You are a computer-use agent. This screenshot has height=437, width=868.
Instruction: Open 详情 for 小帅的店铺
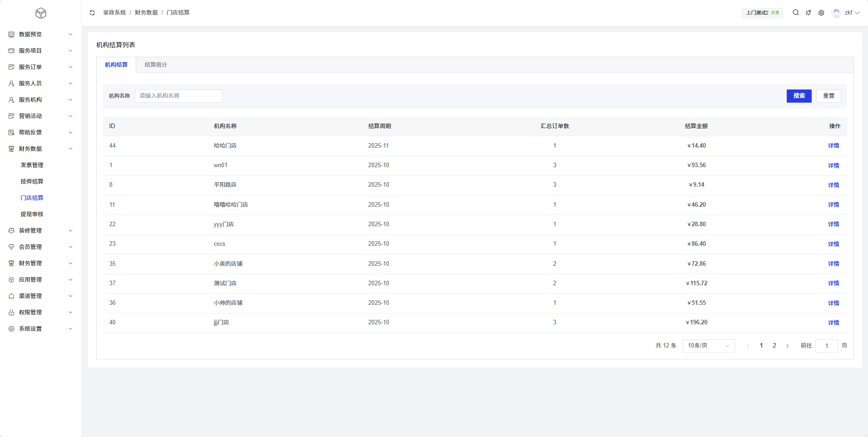tap(833, 303)
